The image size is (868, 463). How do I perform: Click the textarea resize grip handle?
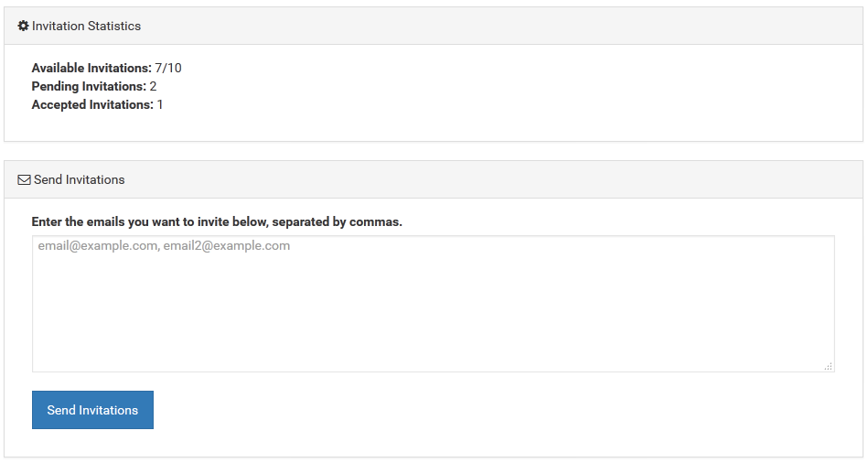tap(828, 366)
